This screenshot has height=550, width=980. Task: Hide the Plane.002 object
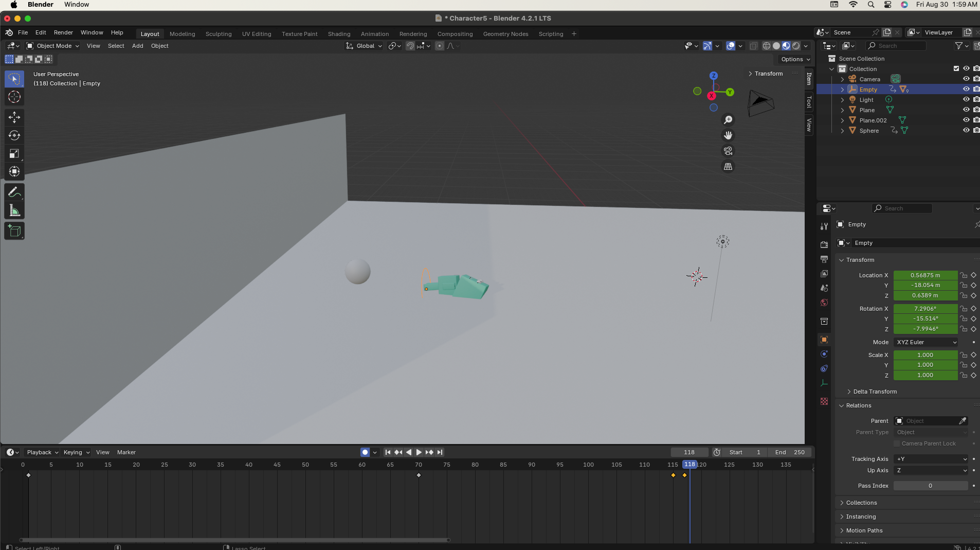click(x=966, y=120)
